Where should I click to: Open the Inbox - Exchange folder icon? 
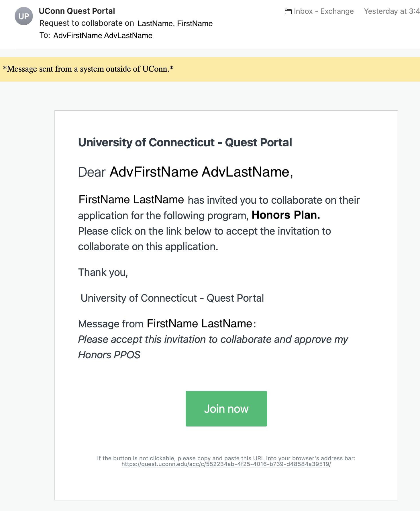click(x=288, y=11)
